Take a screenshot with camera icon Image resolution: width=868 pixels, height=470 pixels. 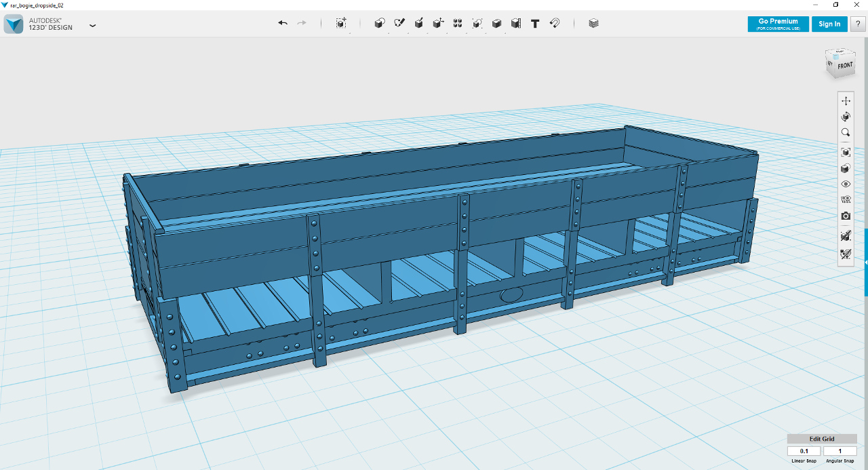[846, 216]
